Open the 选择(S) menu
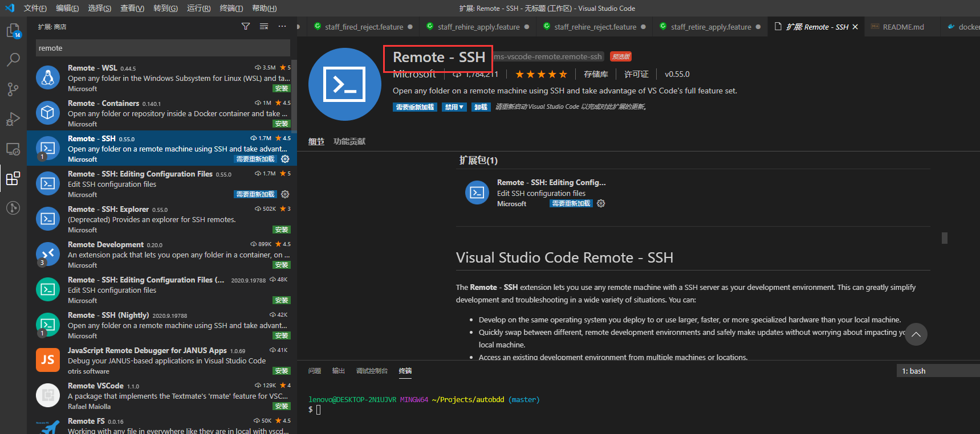Image resolution: width=980 pixels, height=434 pixels. [x=100, y=8]
